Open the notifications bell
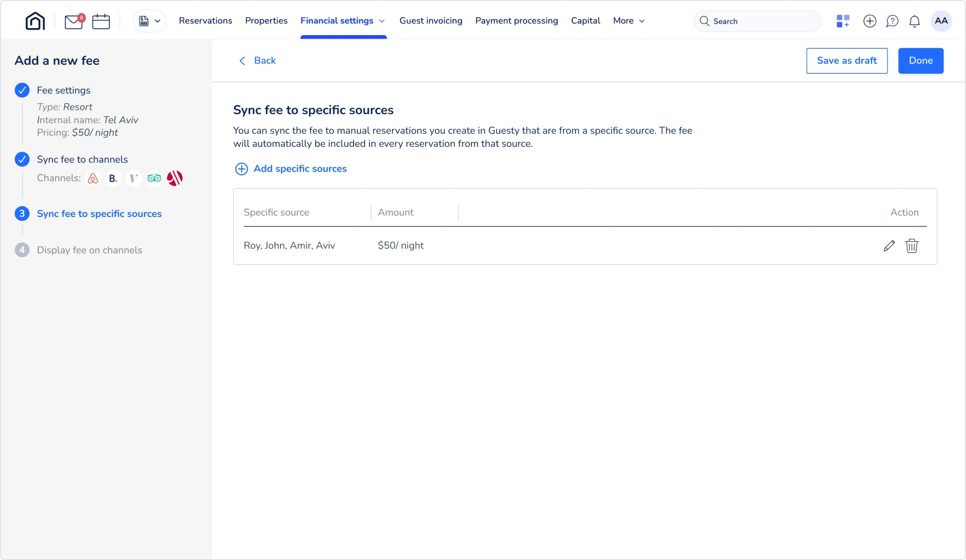 click(915, 21)
